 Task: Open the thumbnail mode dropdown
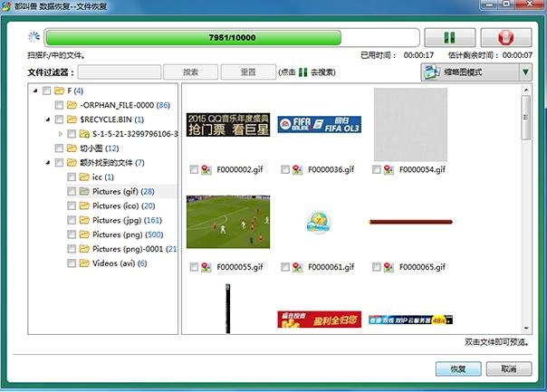pyautogui.click(x=525, y=72)
